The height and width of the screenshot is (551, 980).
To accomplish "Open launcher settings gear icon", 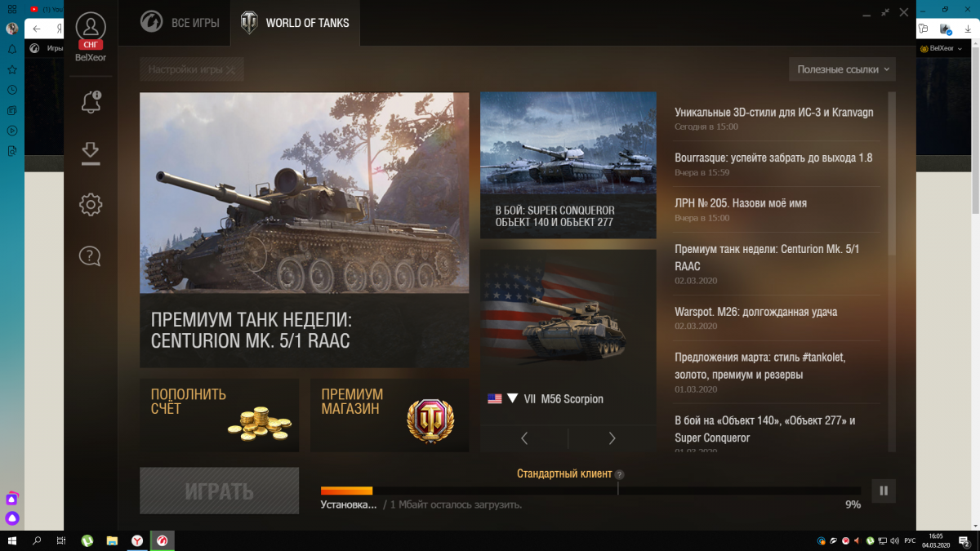I will pos(91,205).
